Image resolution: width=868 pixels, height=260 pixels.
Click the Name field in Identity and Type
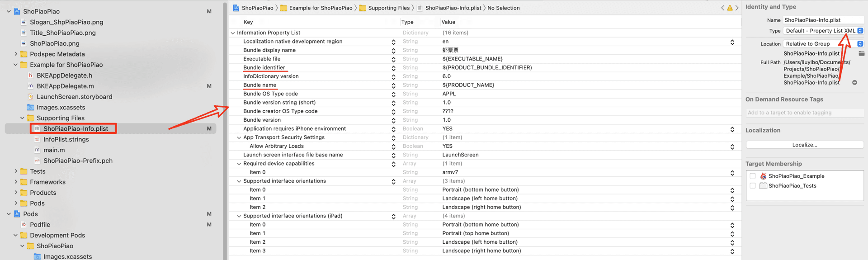[823, 20]
